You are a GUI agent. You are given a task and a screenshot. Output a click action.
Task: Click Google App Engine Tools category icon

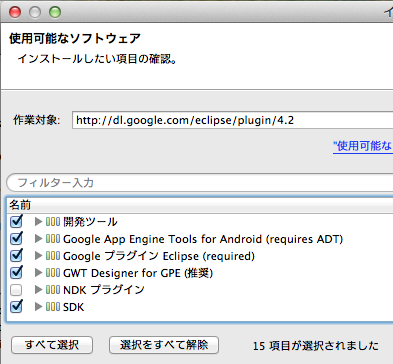click(x=53, y=239)
